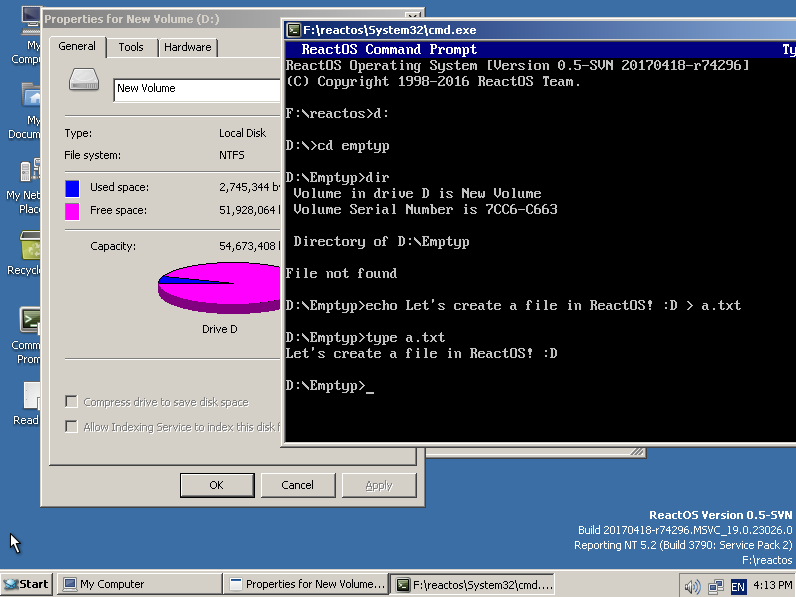Click cmd.exe window title bar icon
This screenshot has height=597, width=796.
(293, 30)
